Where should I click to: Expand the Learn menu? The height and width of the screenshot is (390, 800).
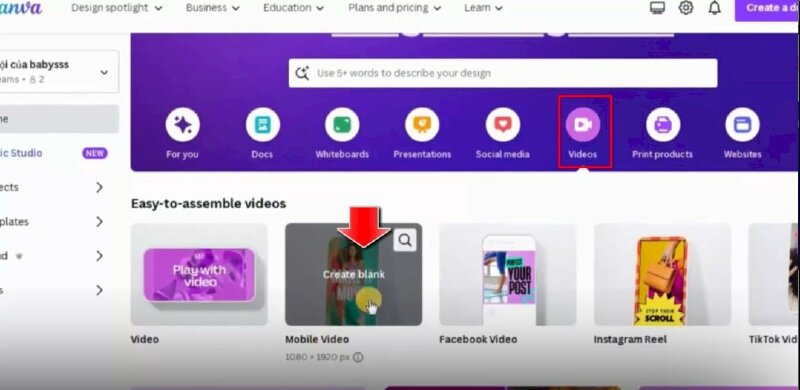(x=483, y=8)
